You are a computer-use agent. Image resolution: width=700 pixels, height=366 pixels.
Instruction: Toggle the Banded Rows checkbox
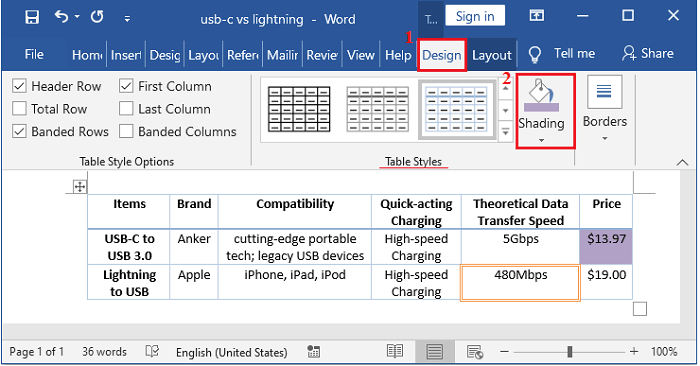(x=20, y=131)
